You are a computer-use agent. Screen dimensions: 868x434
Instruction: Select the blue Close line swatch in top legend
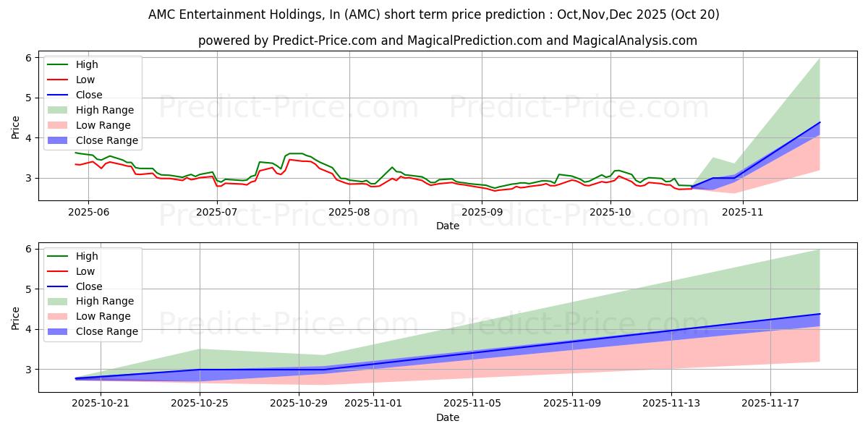(x=59, y=95)
